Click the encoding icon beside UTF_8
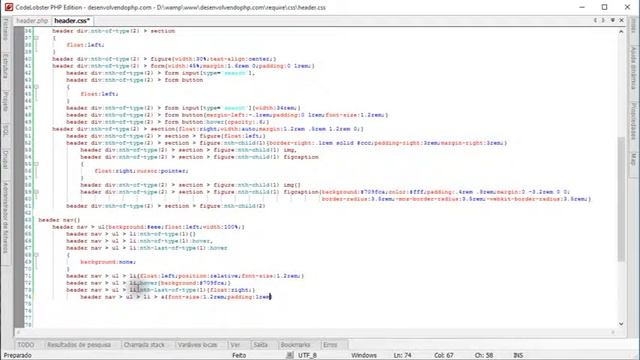640x360 pixels. click(x=289, y=355)
